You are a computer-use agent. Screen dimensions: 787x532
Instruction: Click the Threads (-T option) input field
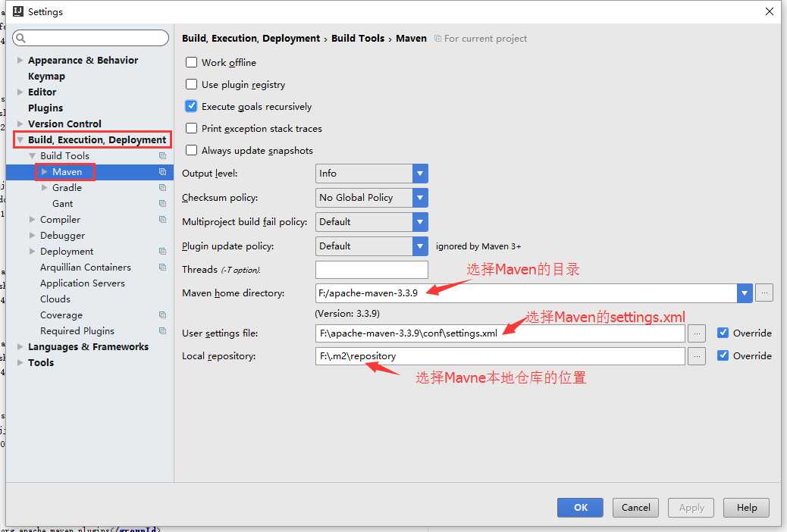point(372,270)
